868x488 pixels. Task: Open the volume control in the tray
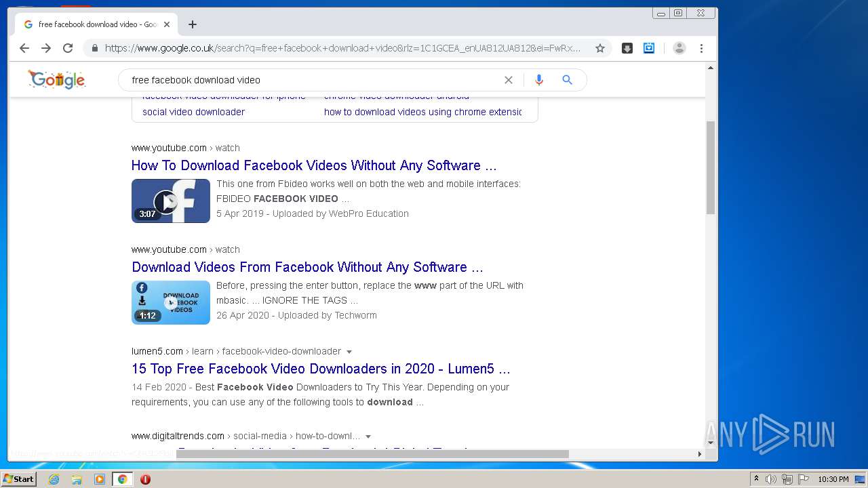coord(771,479)
